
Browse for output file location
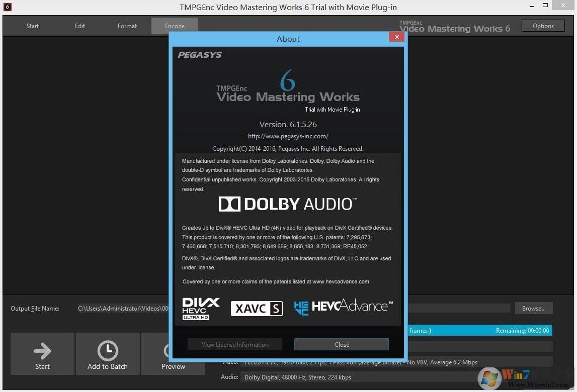tap(533, 309)
